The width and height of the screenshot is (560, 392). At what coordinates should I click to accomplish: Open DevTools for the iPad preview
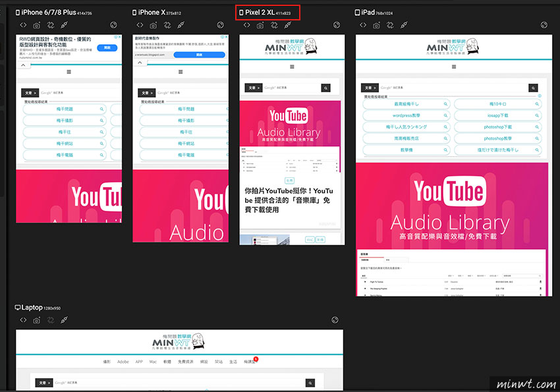[363, 25]
